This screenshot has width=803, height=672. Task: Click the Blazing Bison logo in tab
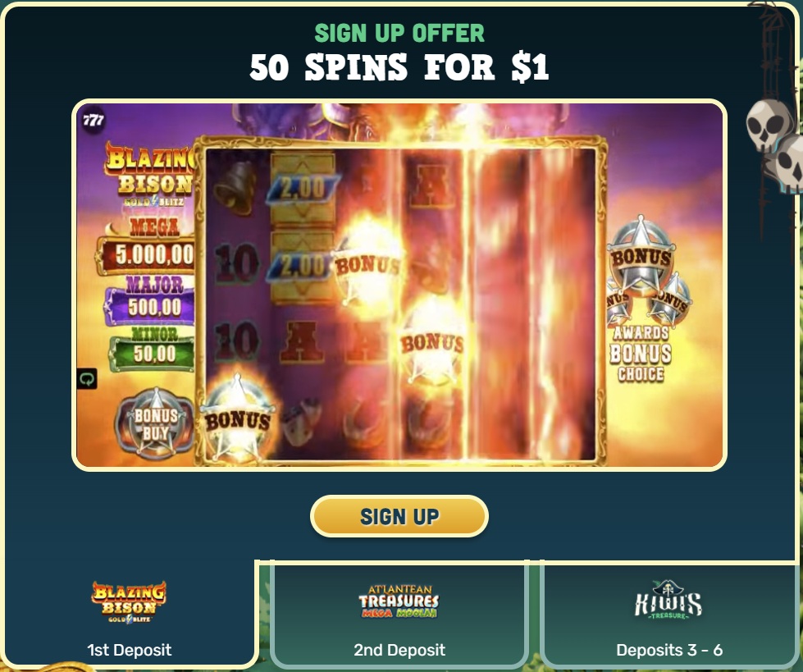(x=129, y=602)
